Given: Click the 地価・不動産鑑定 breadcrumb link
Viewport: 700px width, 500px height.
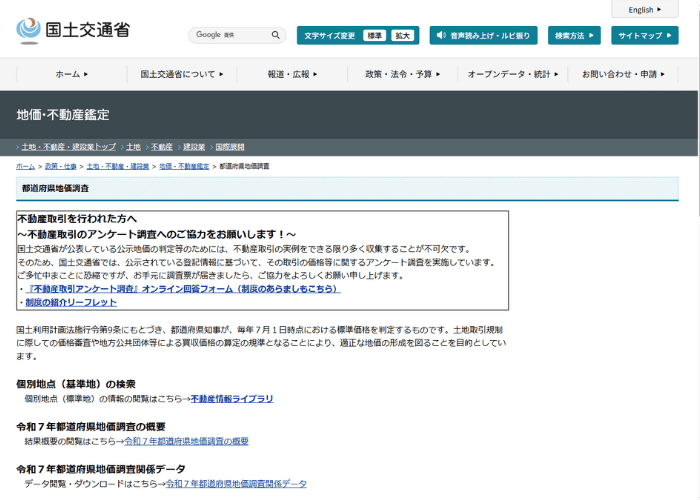Looking at the screenshot, I should point(184,166).
